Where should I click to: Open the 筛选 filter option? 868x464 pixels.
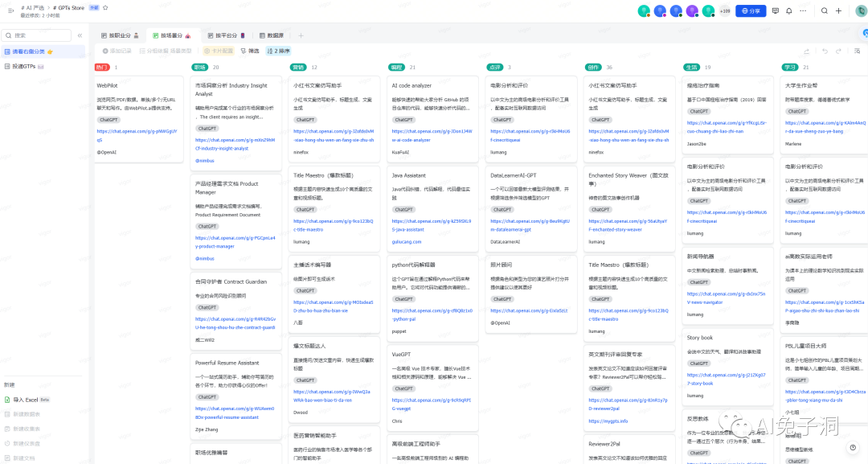click(x=250, y=51)
